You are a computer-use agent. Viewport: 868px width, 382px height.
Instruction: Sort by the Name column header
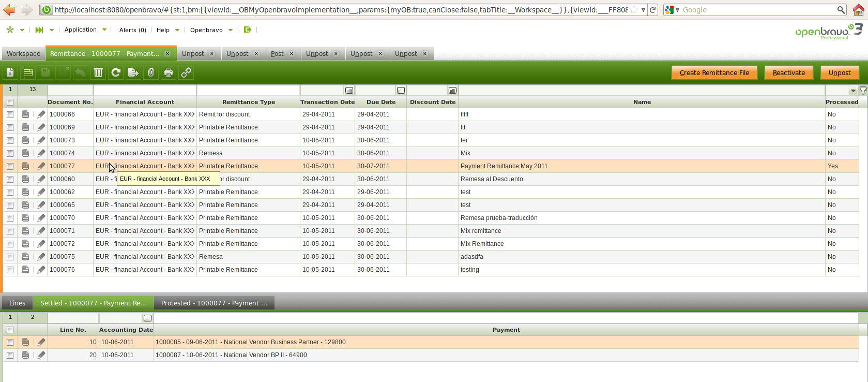[x=642, y=102]
